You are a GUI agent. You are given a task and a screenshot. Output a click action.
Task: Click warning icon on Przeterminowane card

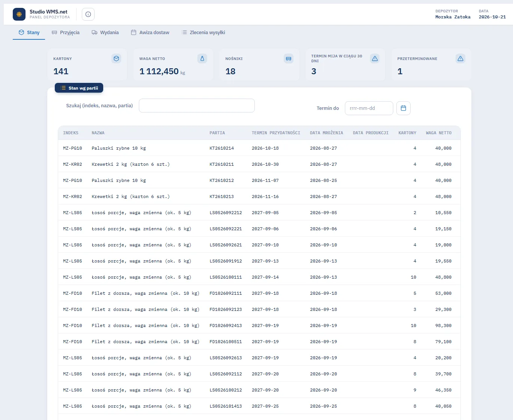(460, 58)
